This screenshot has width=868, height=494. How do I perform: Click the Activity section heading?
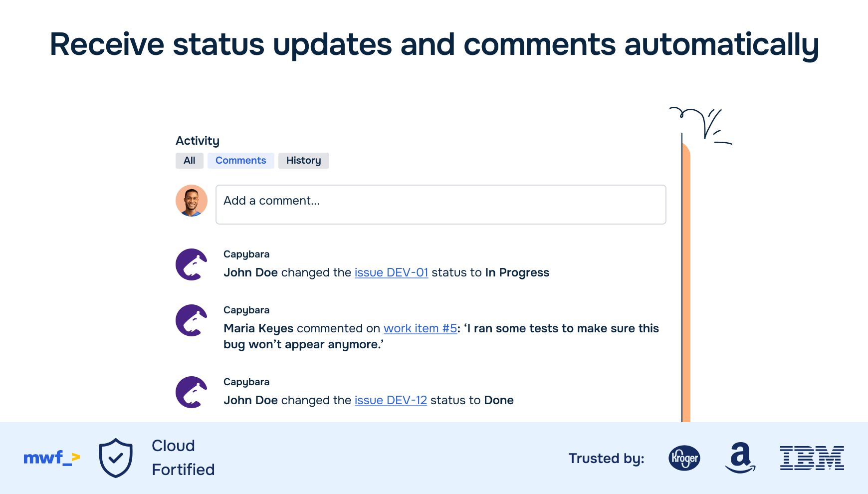[x=198, y=141]
